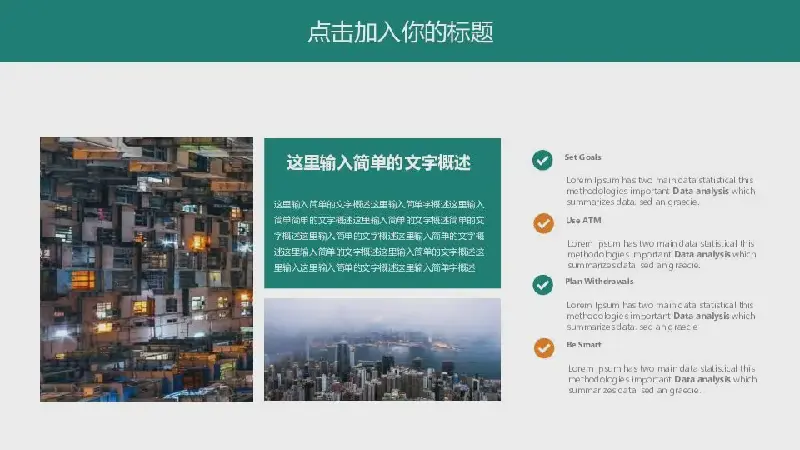This screenshot has width=800, height=450.
Task: Select the paragraph below Plan Withdrawals
Action: pos(660,316)
